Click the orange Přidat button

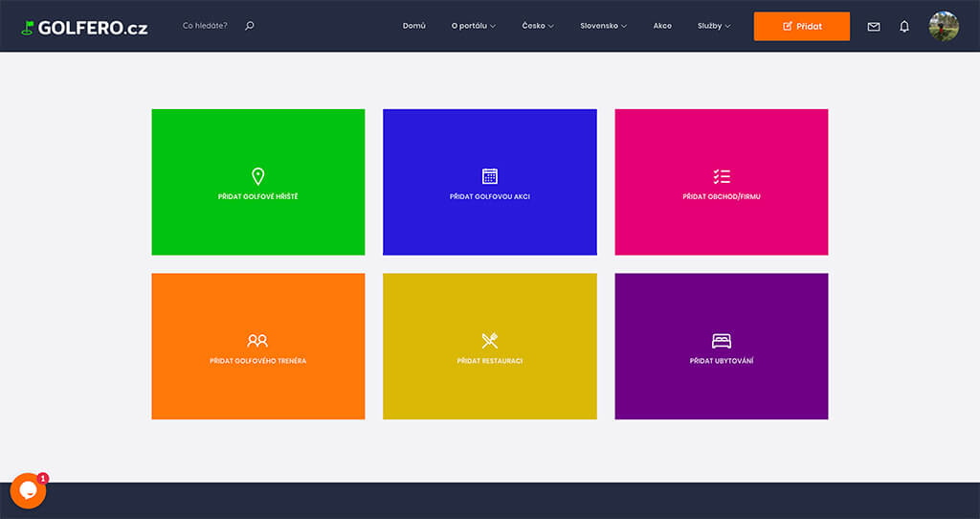(x=802, y=26)
